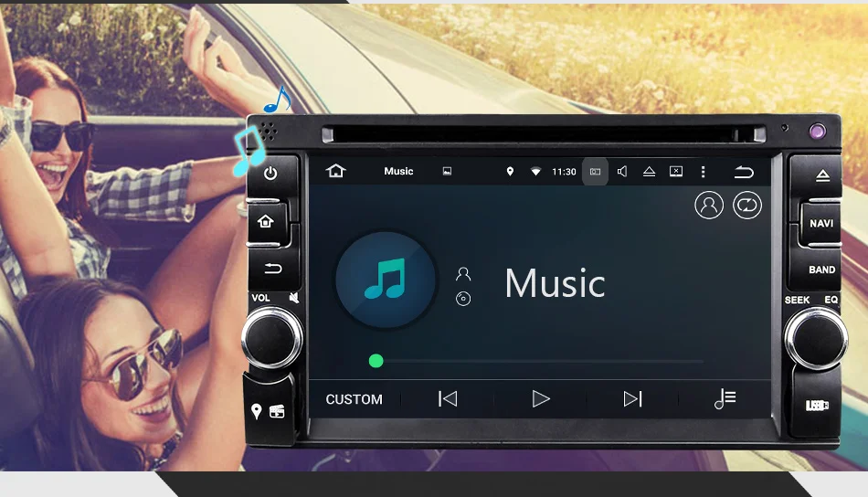Start playback with the play button

tap(540, 399)
